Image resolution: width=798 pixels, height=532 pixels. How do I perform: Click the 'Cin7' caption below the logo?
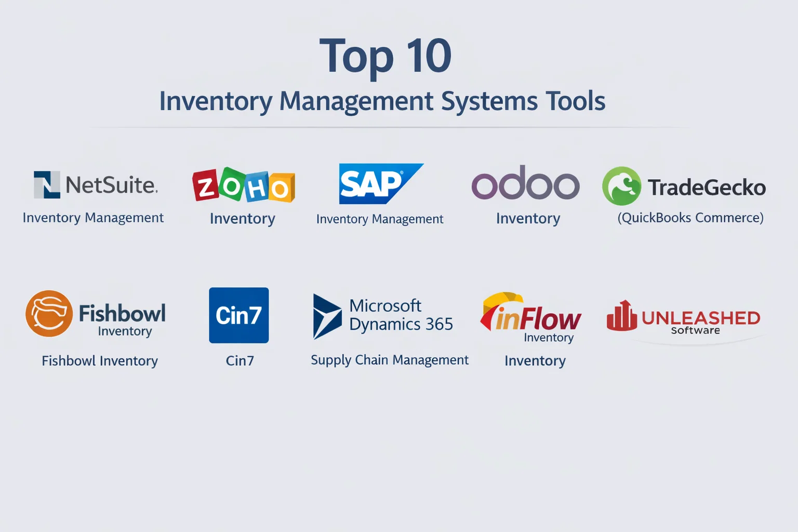(240, 361)
